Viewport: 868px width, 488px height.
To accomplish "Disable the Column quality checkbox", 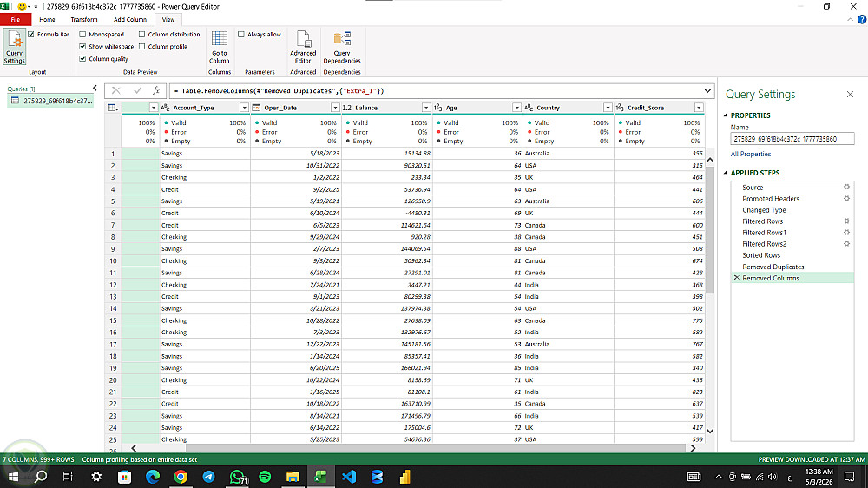I will pyautogui.click(x=82, y=59).
